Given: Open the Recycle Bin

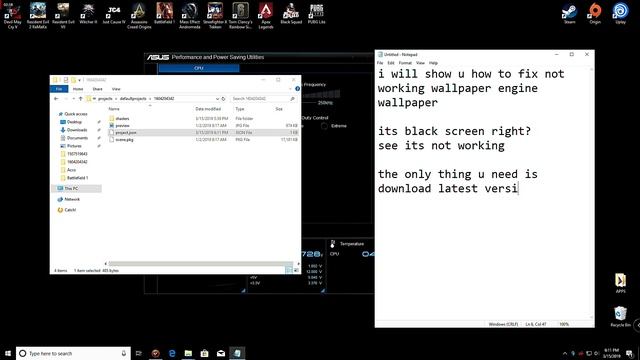Looking at the screenshot, I should coord(620,316).
